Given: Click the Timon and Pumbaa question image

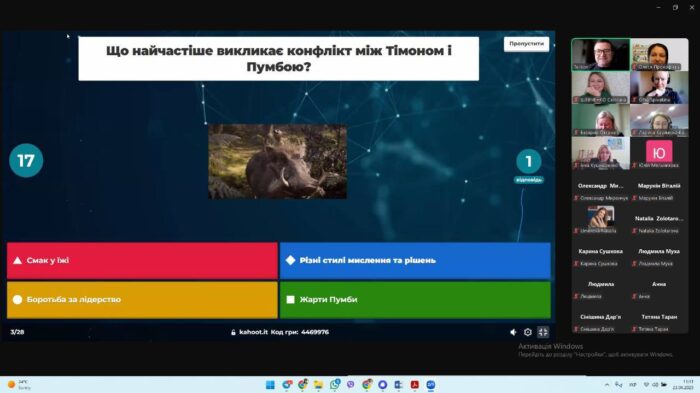Looking at the screenshot, I should tap(277, 161).
